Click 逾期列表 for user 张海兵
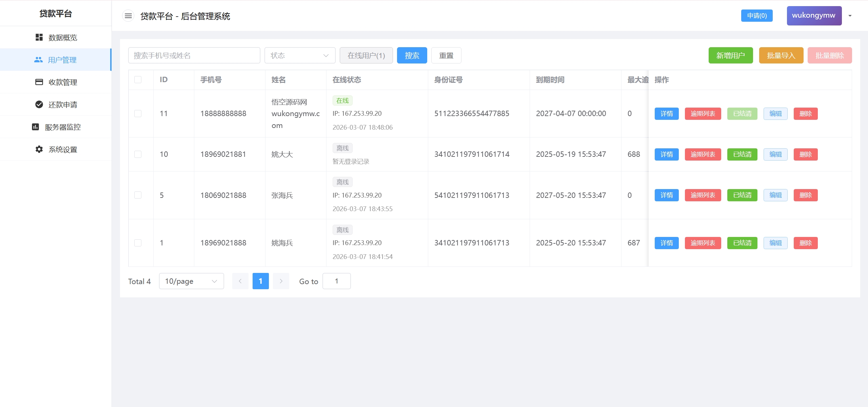 point(703,195)
